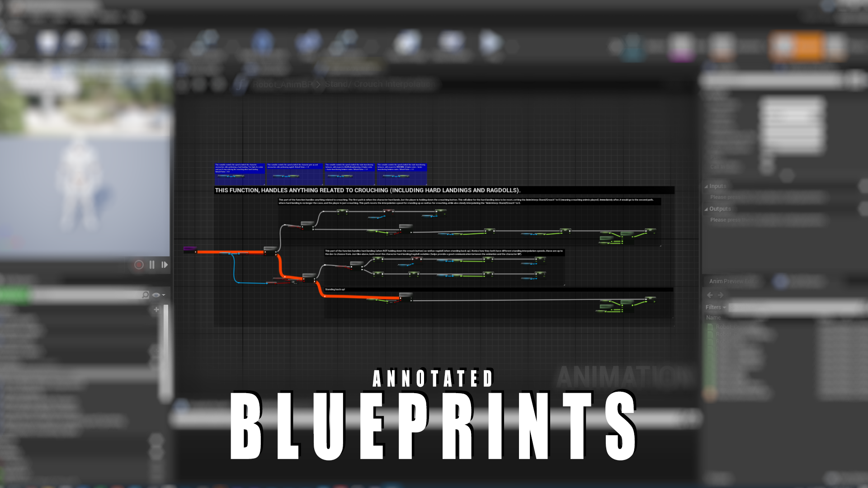868x488 pixels.
Task: Click the function f icon in breadcrumb
Action: 241,84
